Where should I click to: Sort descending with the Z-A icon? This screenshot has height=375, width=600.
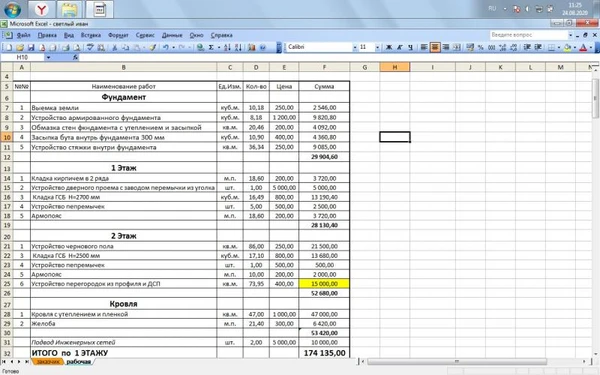238,47
